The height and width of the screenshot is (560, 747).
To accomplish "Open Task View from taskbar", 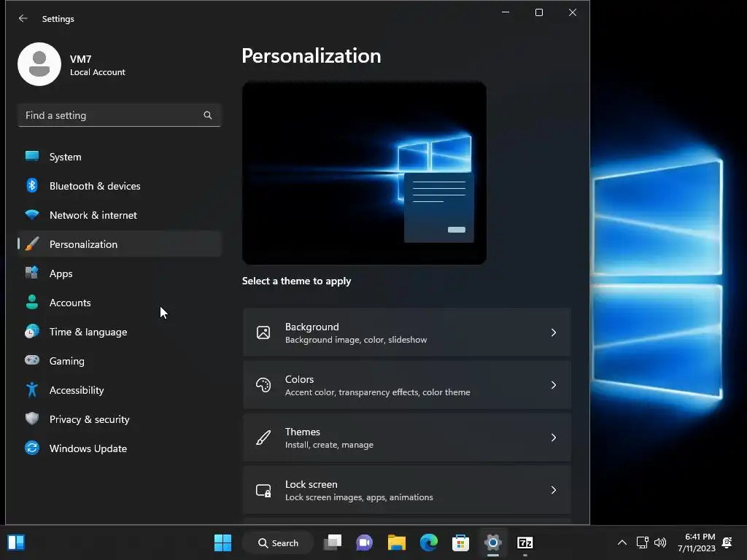I will point(333,542).
